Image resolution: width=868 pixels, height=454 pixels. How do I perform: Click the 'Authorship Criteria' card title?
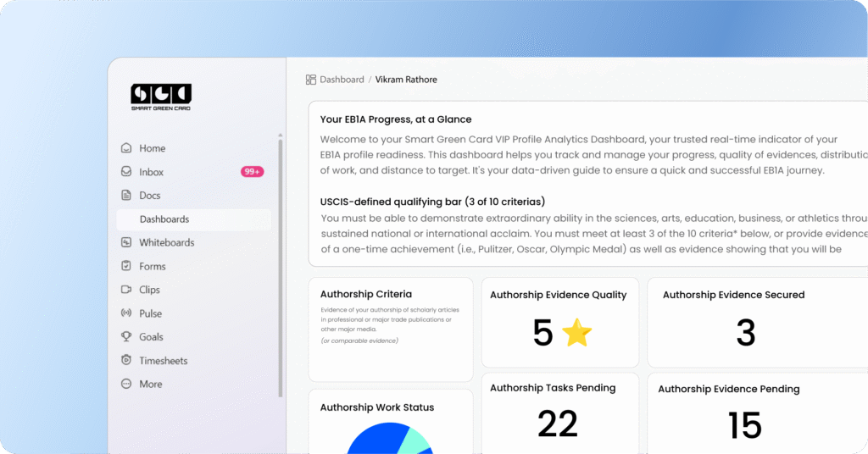[x=366, y=294]
